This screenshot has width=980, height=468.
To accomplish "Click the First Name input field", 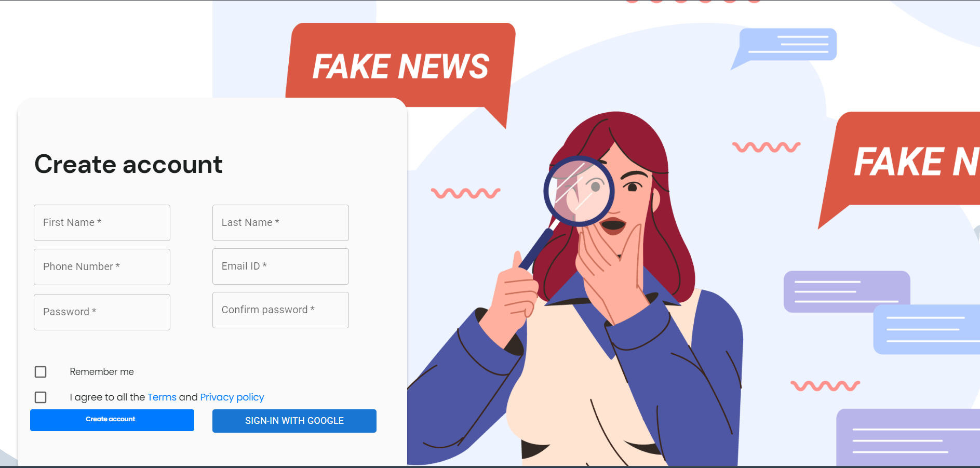I will (102, 223).
